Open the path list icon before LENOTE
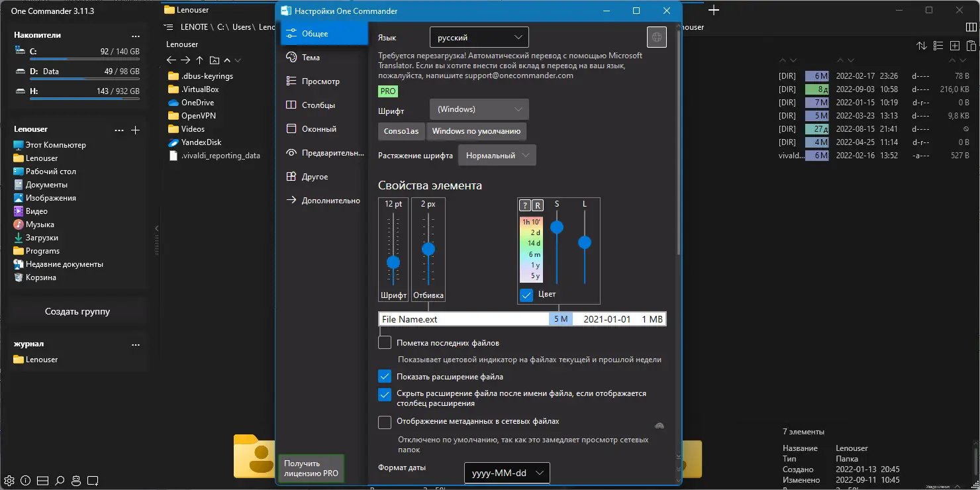The height and width of the screenshot is (490, 980). pos(170,27)
